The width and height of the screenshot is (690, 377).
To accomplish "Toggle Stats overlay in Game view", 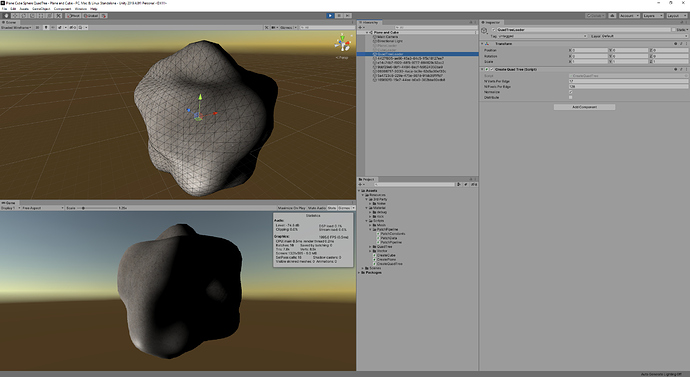I will pyautogui.click(x=332, y=208).
